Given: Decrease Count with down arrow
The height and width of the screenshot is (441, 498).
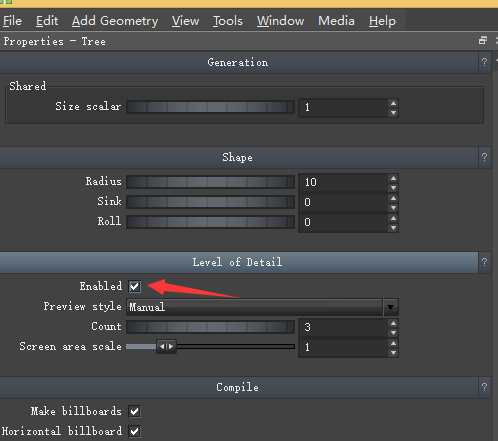Looking at the screenshot, I should click(393, 333).
